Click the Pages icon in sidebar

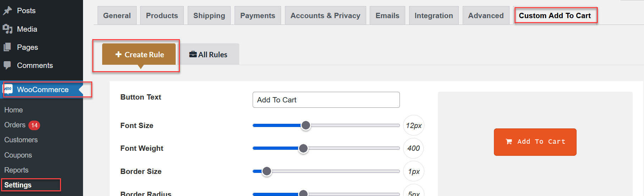point(7,47)
